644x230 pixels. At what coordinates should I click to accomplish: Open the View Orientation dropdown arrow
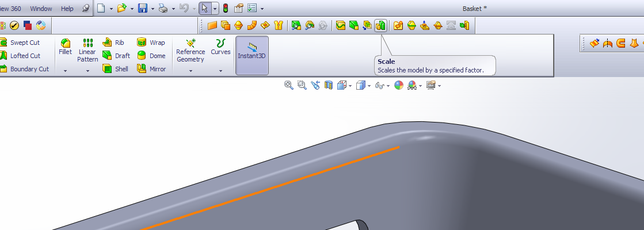[349, 86]
